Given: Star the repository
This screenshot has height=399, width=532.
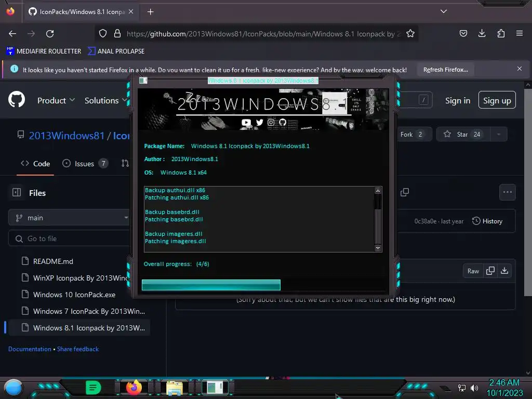Looking at the screenshot, I should [x=462, y=135].
